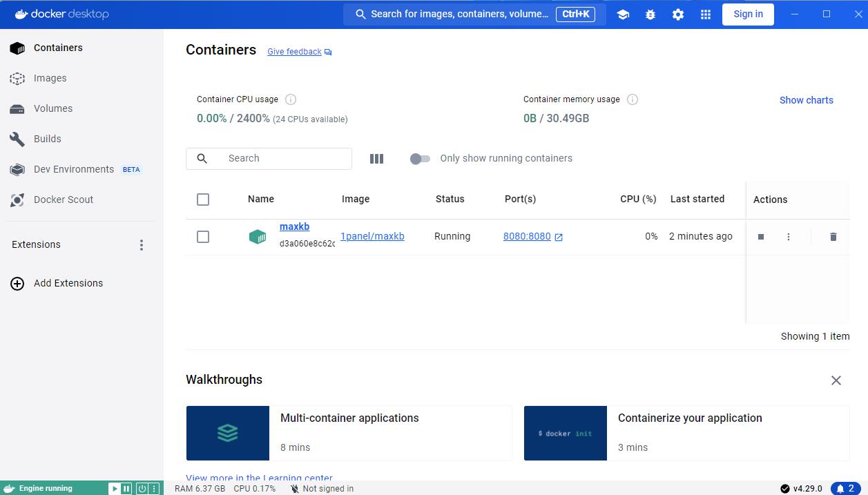This screenshot has height=495, width=868.
Task: Open maxkb container more actions menu
Action: tap(789, 237)
